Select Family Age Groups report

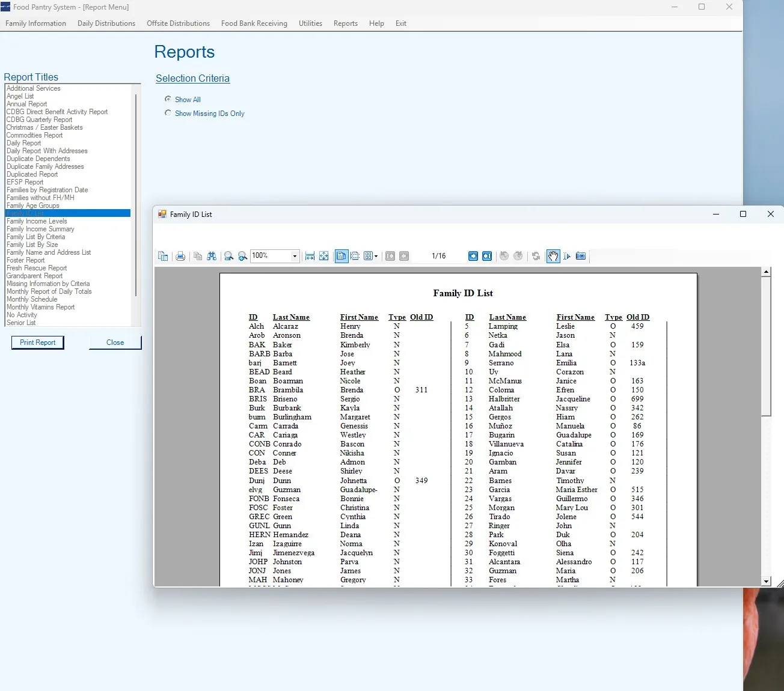tap(67, 205)
